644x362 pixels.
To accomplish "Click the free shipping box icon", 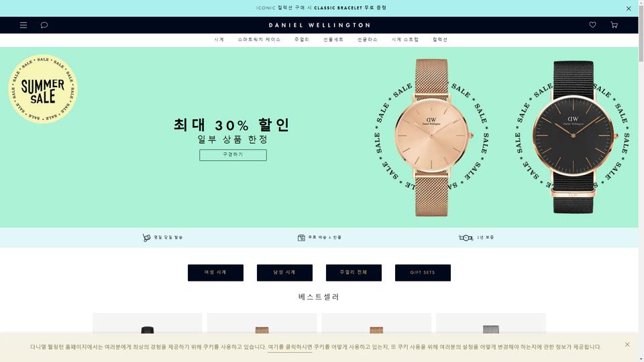I will click(x=301, y=237).
